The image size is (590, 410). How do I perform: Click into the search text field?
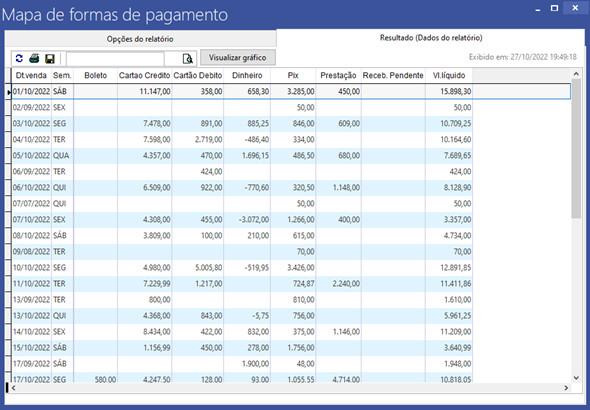[x=115, y=59]
